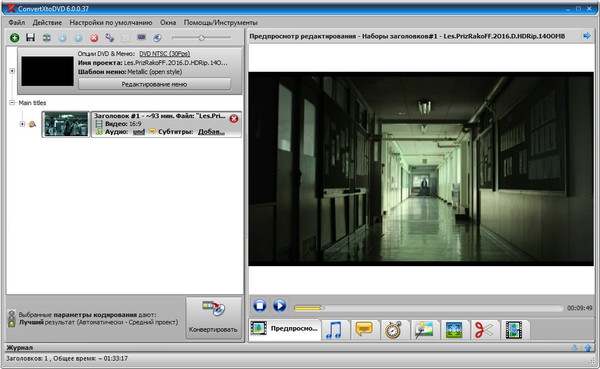Screen dimensions: 600x369
Task: Click the red remove icon in toolbar
Action: coord(94,38)
